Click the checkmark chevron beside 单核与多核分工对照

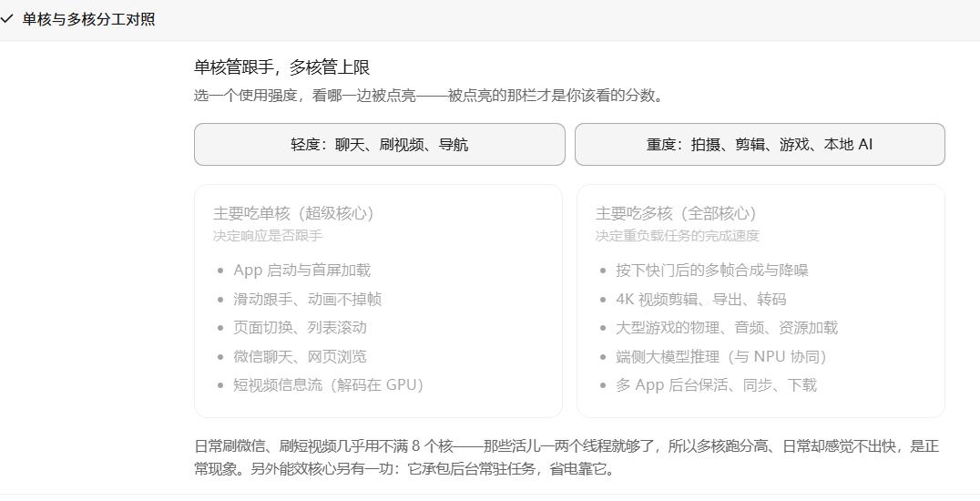[x=6, y=19]
